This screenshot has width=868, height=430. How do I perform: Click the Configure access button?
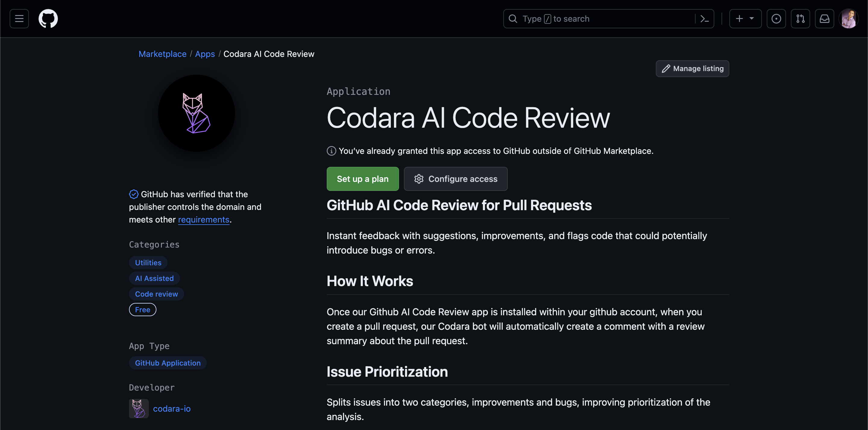(456, 179)
